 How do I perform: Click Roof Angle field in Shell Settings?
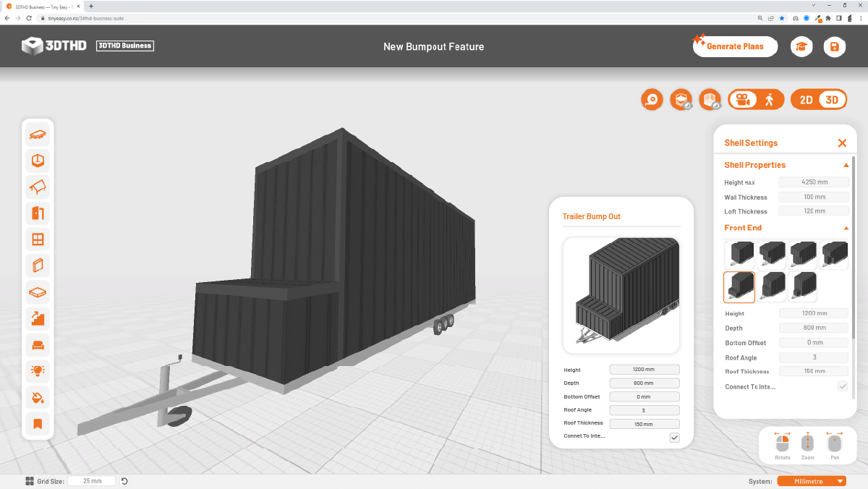coord(814,357)
